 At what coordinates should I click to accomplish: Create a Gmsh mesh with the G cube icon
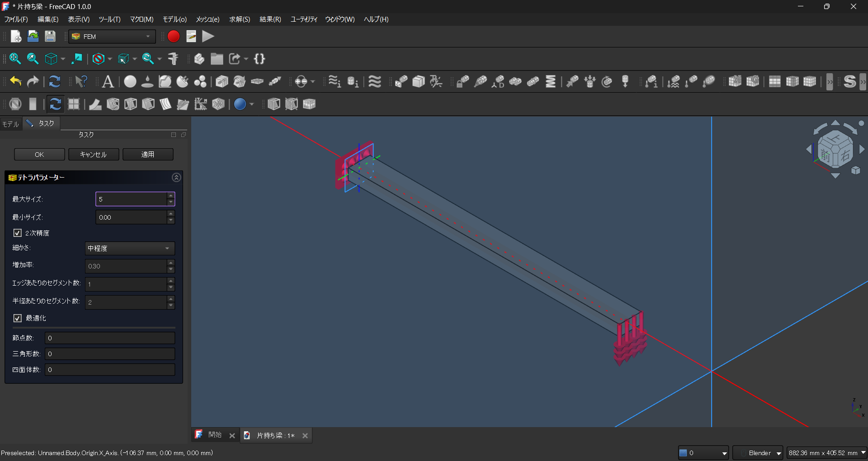[x=753, y=81]
